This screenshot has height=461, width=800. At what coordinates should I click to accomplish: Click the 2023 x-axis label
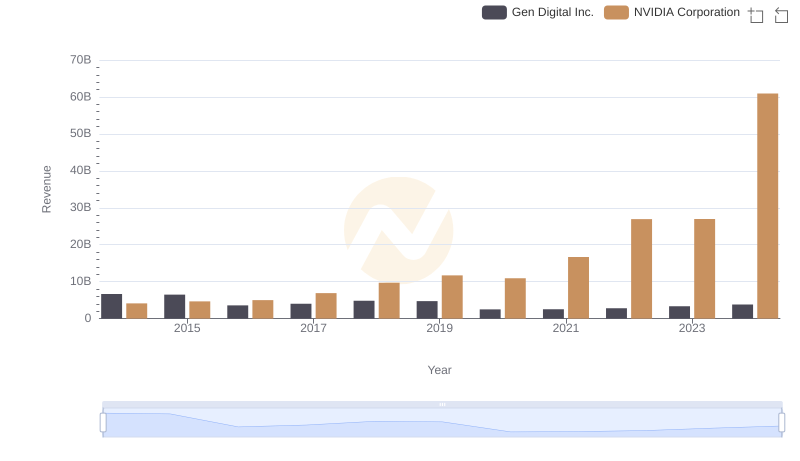click(x=692, y=328)
